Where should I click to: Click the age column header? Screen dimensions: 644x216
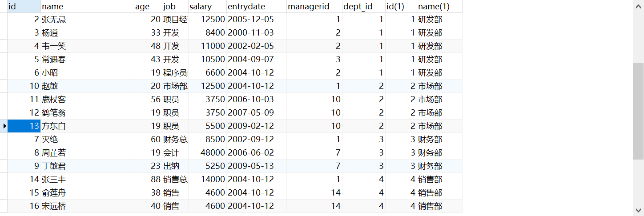(x=148, y=6)
